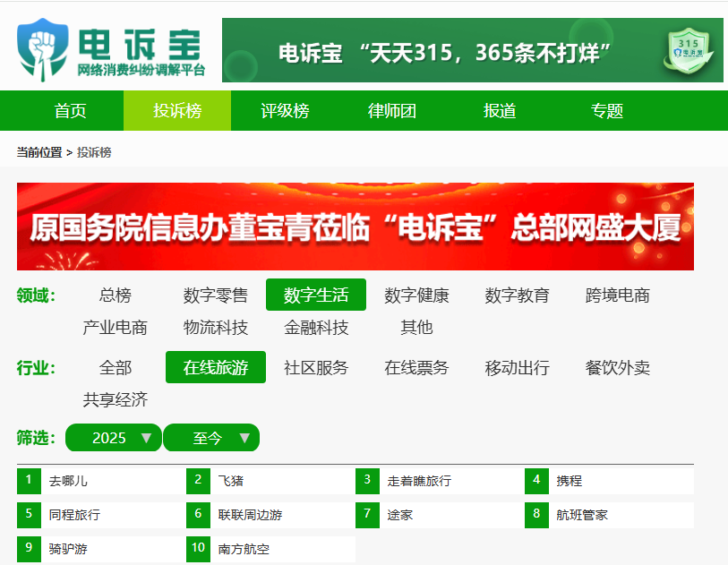
Task: Select 全部 under industry filter
Action: click(116, 367)
